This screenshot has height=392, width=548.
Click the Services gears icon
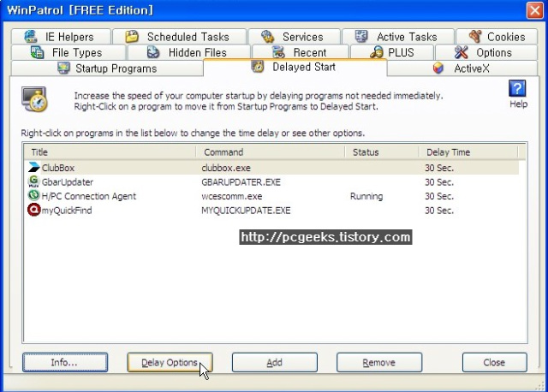pos(267,36)
